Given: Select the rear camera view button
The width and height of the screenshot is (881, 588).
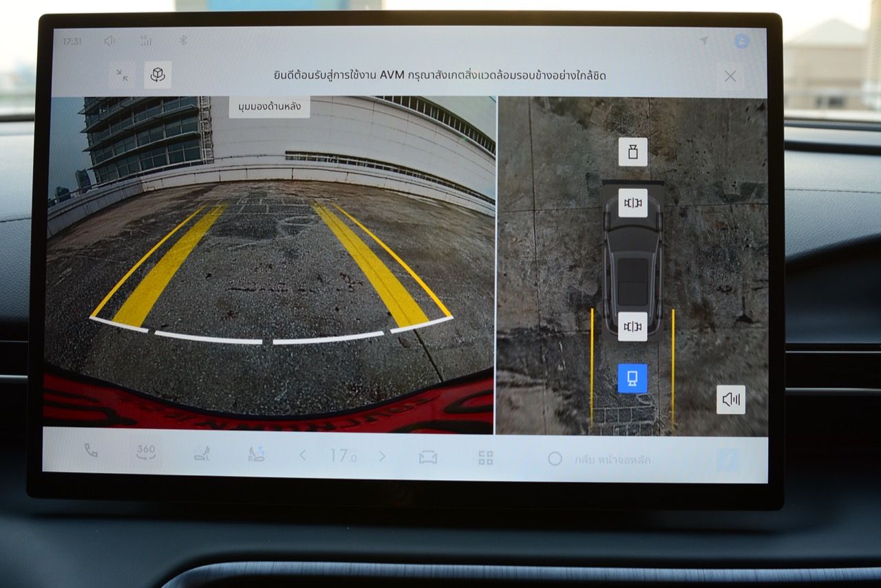Looking at the screenshot, I should click(x=633, y=378).
